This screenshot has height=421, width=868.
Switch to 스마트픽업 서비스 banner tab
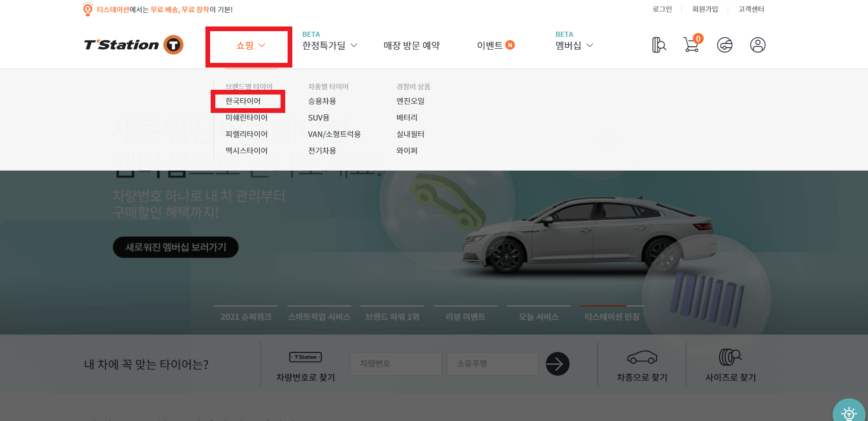319,316
